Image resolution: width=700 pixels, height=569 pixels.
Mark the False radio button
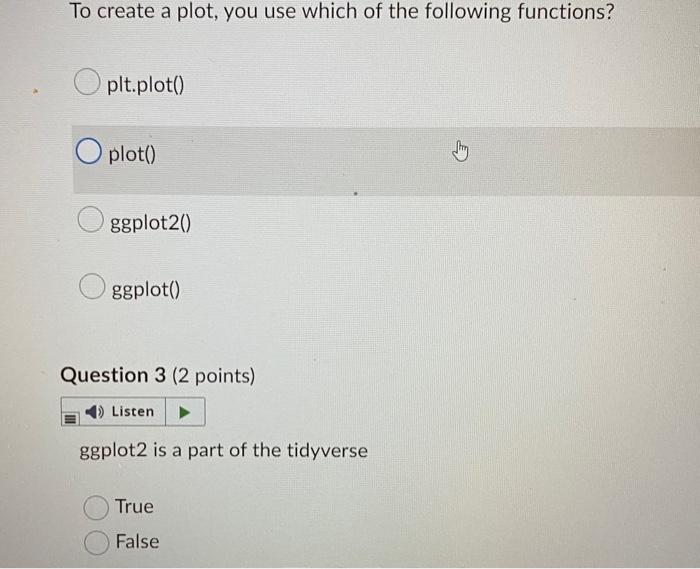click(x=96, y=542)
